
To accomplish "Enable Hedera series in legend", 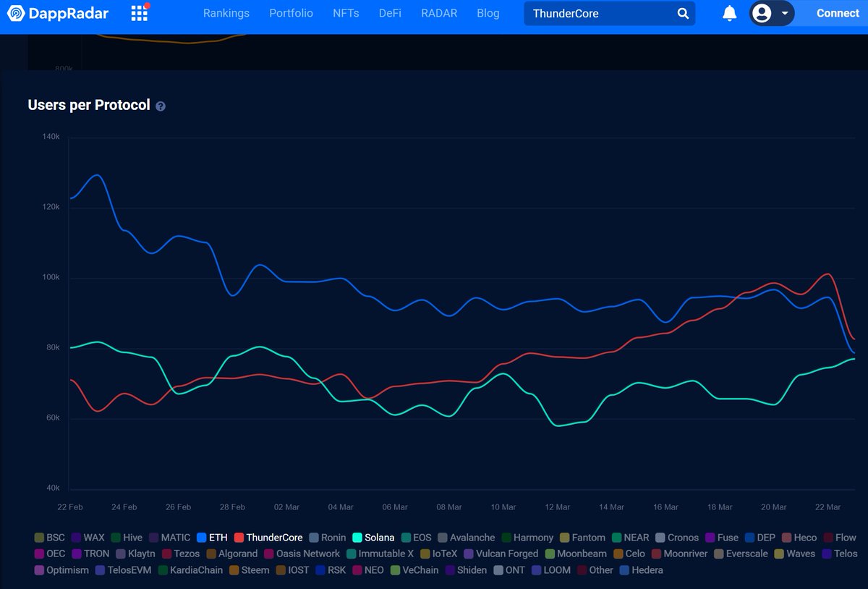I will pos(641,570).
